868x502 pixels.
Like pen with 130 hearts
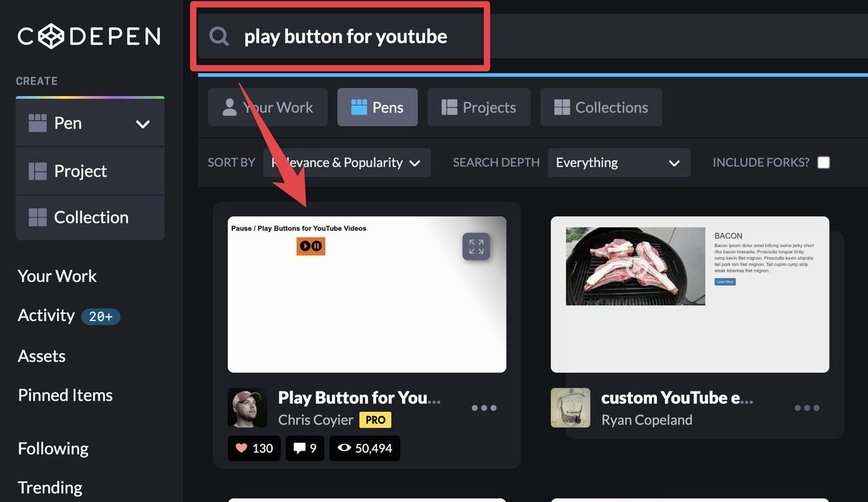coord(252,448)
